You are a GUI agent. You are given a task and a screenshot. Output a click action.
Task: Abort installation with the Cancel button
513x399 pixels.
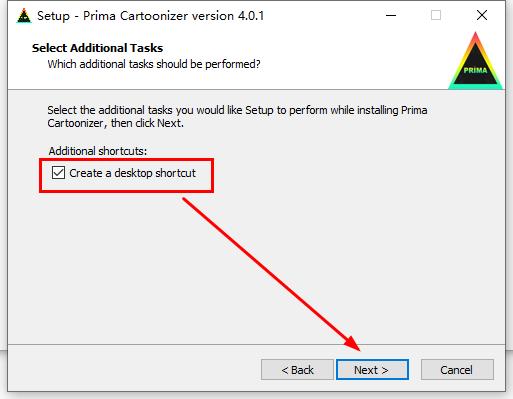457,370
